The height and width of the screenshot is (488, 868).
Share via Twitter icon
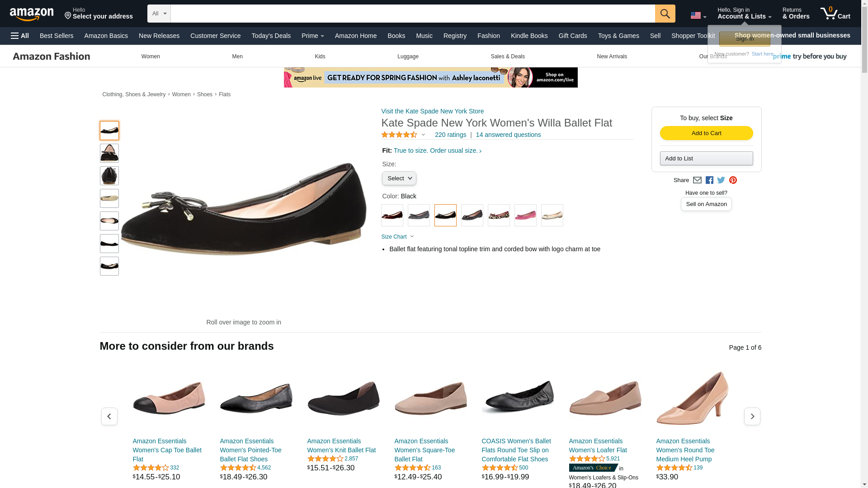pos(721,180)
